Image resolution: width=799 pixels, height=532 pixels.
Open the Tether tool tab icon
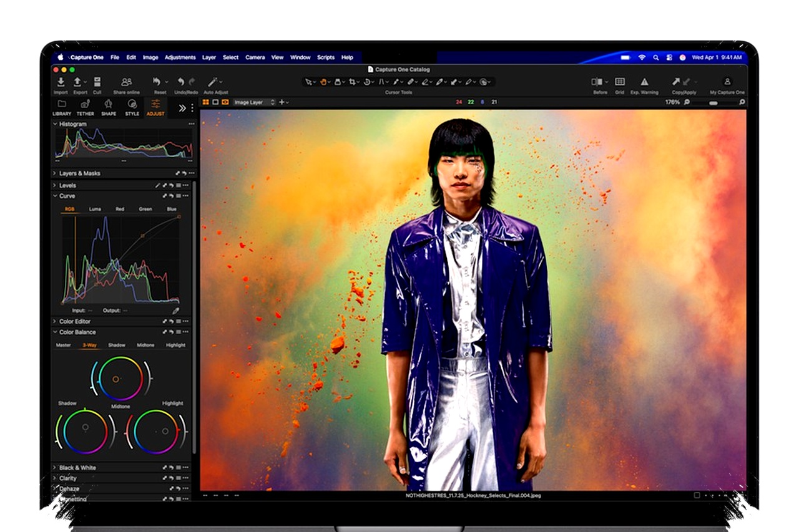(x=85, y=104)
